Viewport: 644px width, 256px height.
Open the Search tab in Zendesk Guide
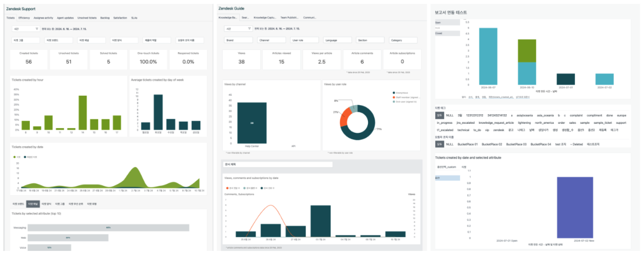click(245, 18)
